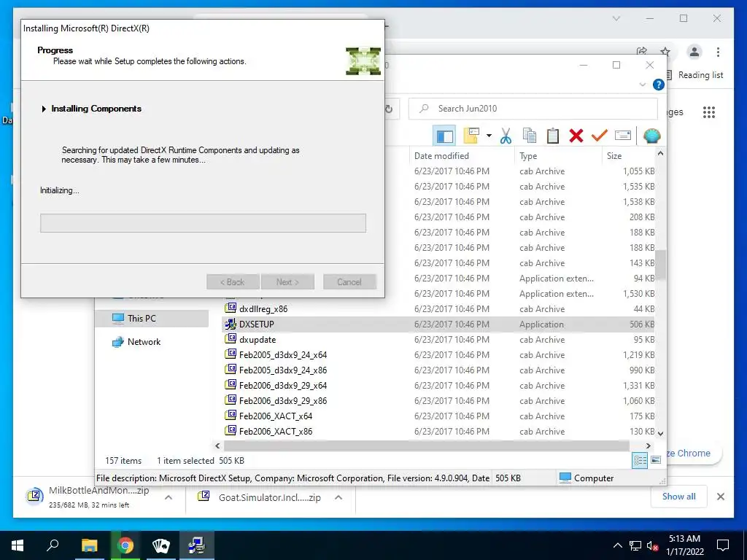Open the notification center icon

723,545
